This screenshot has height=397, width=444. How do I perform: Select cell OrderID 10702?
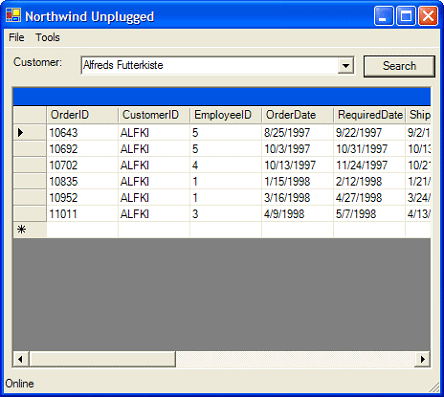pos(82,165)
